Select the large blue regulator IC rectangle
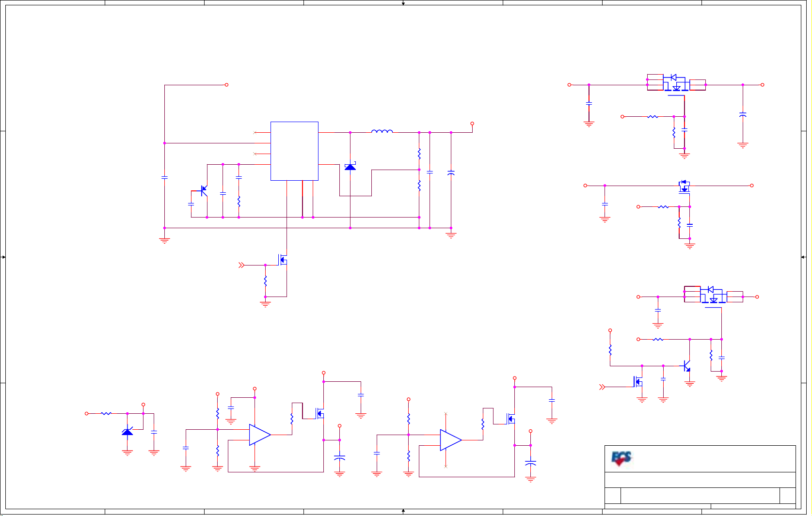Viewport: 812px width, 516px height. tap(294, 151)
